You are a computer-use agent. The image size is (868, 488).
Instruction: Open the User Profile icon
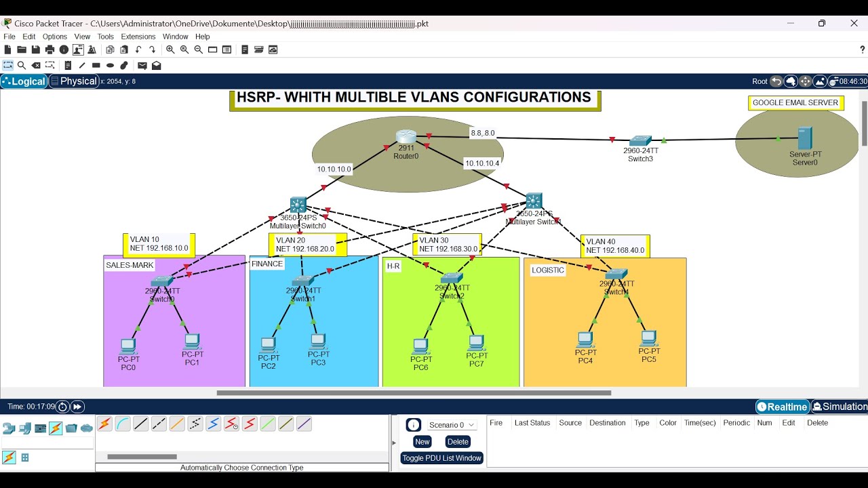[x=78, y=49]
